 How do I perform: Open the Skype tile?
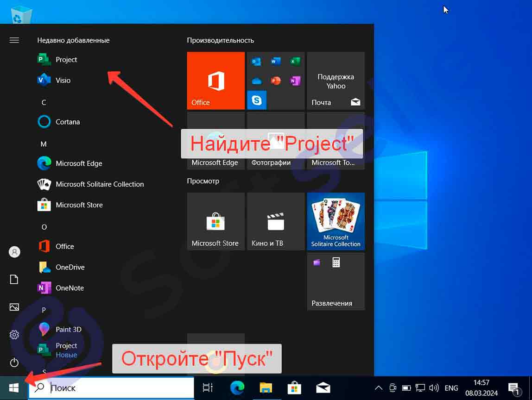pyautogui.click(x=256, y=100)
